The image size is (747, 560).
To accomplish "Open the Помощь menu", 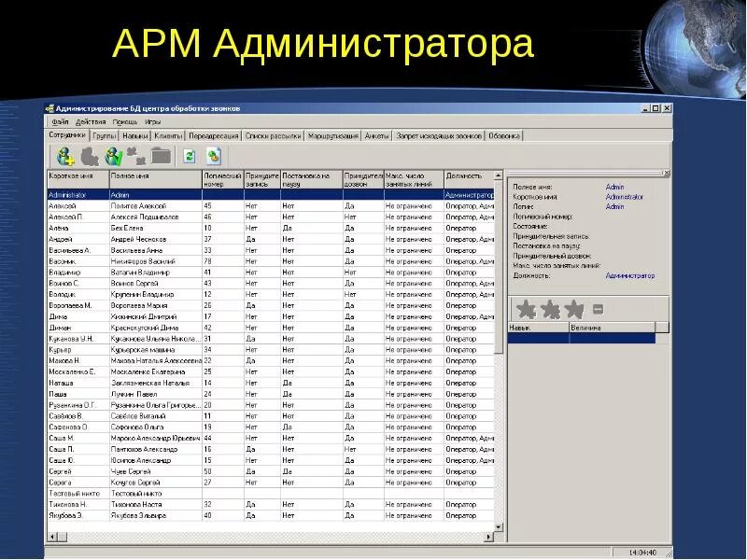I will [125, 122].
